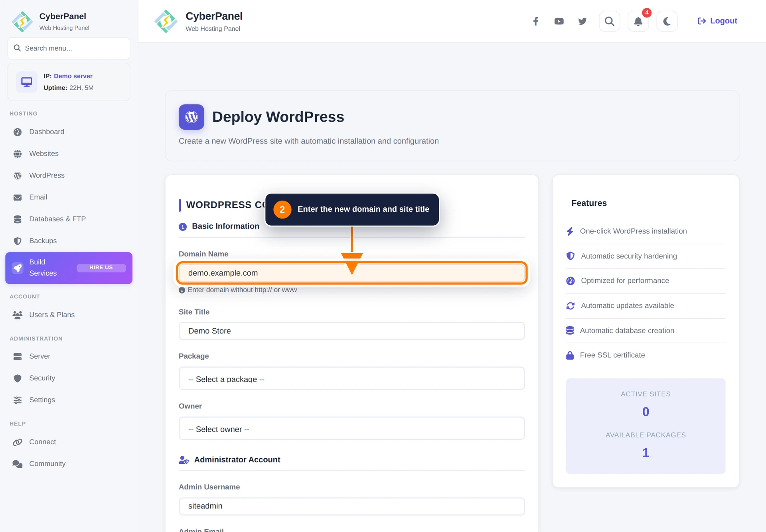Click the Admin Username input field
The width and height of the screenshot is (766, 532).
[x=352, y=506]
